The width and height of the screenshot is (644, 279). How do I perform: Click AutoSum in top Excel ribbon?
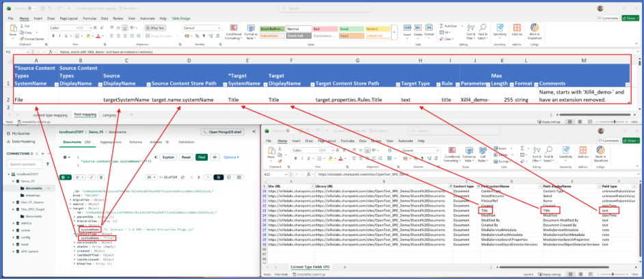(x=449, y=26)
